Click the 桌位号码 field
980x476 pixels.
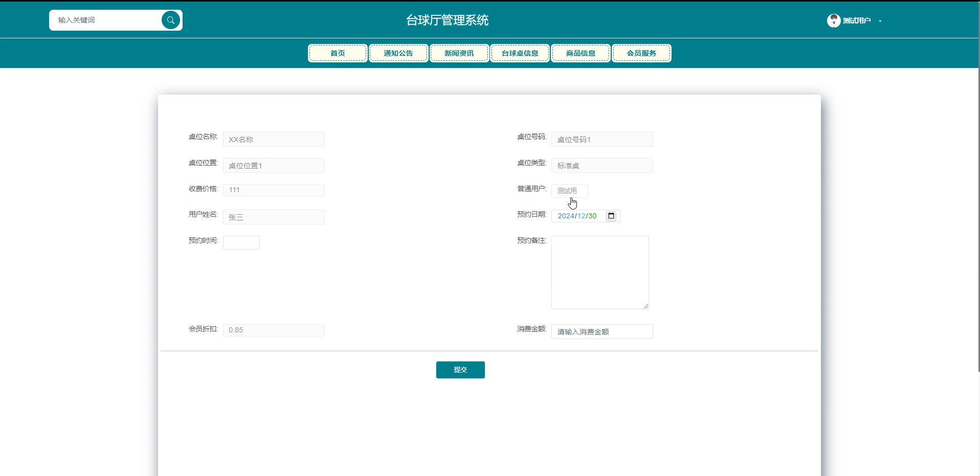pyautogui.click(x=602, y=139)
